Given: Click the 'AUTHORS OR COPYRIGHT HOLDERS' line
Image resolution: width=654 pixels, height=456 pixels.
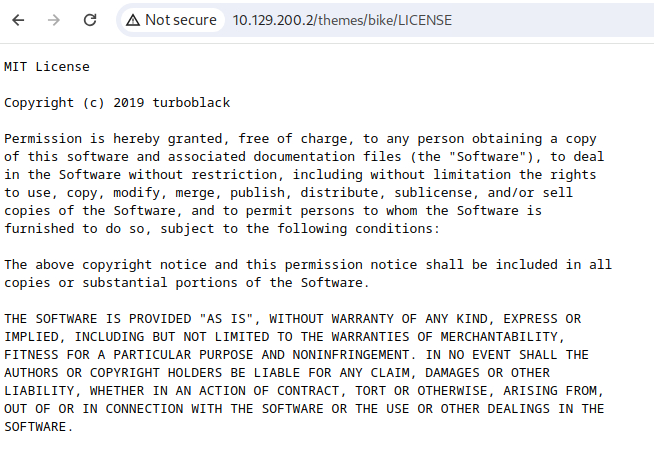Looking at the screenshot, I should pos(277,373).
